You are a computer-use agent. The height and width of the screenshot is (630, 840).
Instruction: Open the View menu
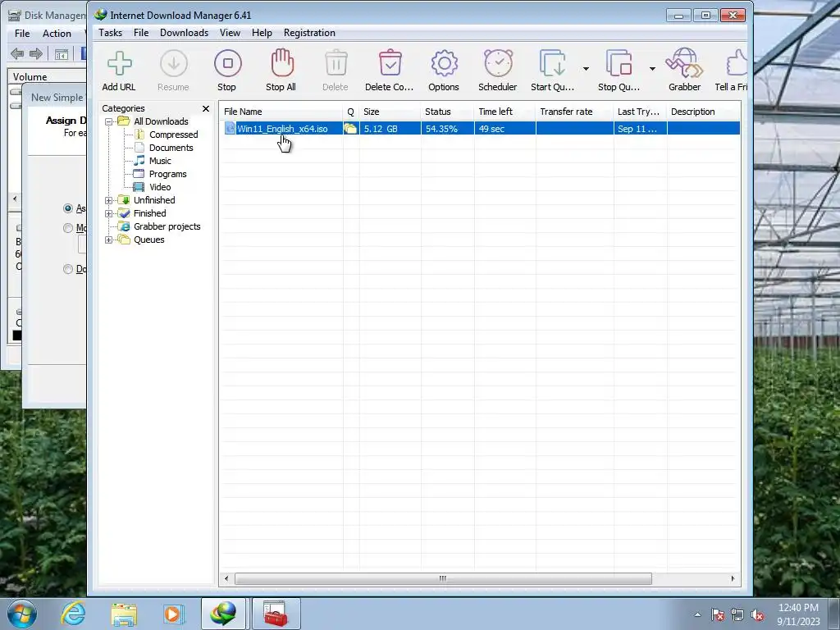(x=230, y=33)
